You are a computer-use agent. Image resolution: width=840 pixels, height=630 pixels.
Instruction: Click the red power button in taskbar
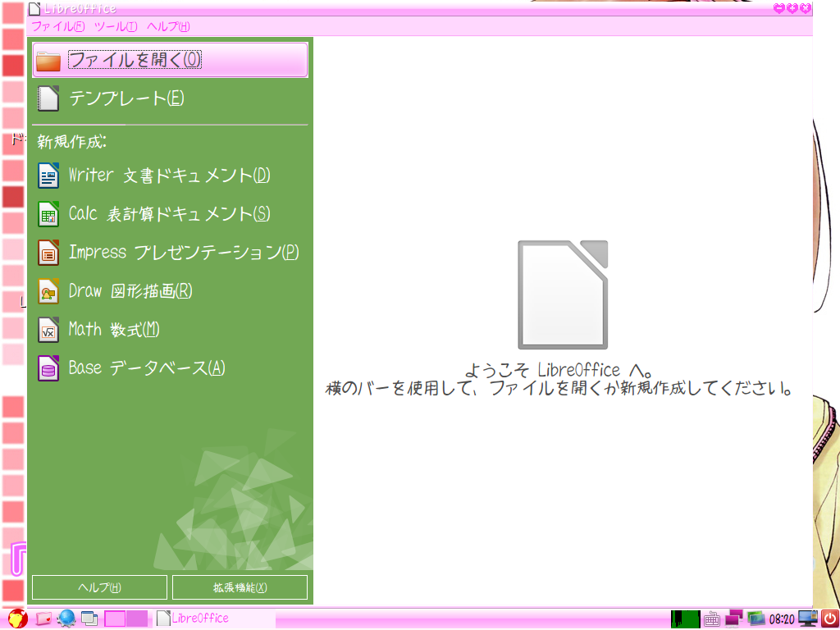click(x=829, y=619)
